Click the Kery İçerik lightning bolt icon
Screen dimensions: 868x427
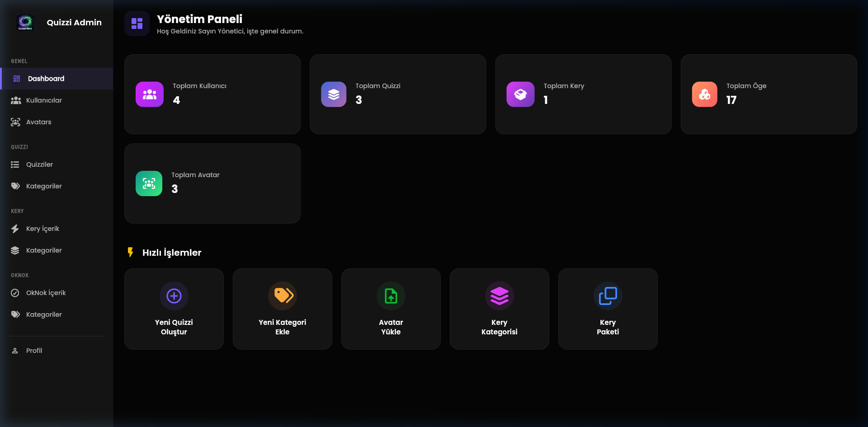[x=15, y=229]
